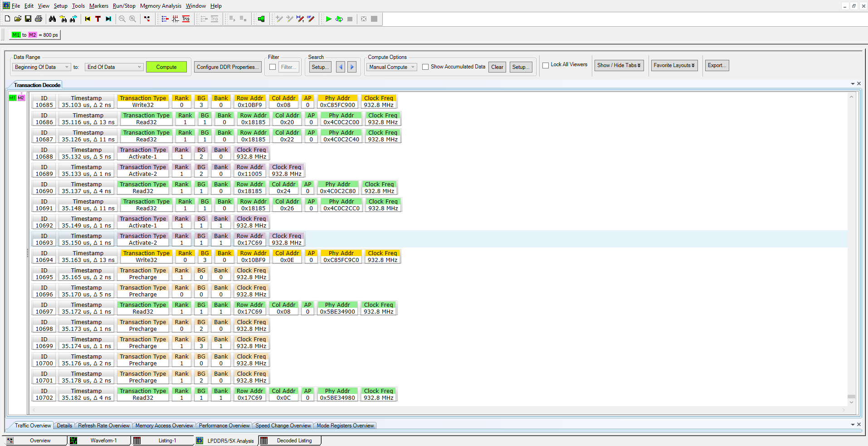Click the bus/signal setup list icon
The image size is (868, 446).
(x=165, y=19)
